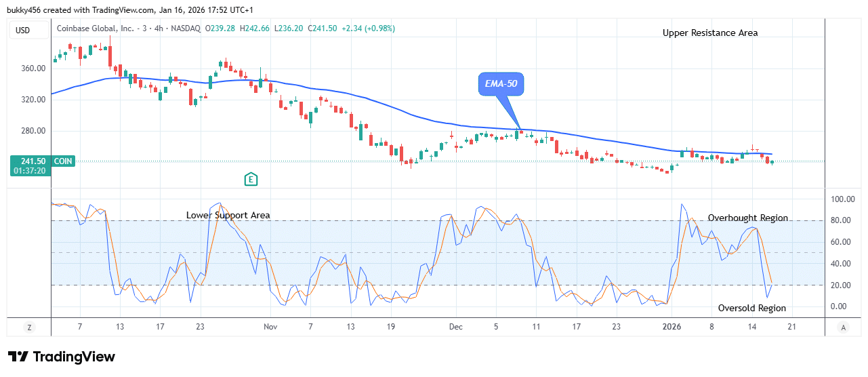
Task: Click the 100.00 stochastic scale label
Action: 843,199
